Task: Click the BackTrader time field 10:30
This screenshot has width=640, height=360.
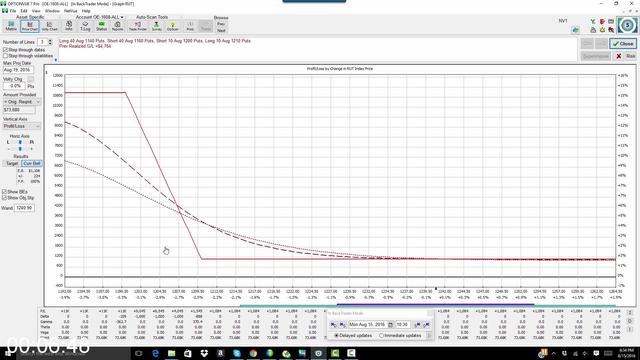Action: [x=402, y=324]
